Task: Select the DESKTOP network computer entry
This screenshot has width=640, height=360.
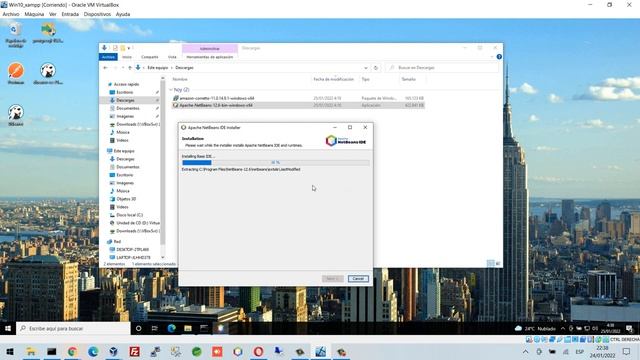Action: pos(132,249)
